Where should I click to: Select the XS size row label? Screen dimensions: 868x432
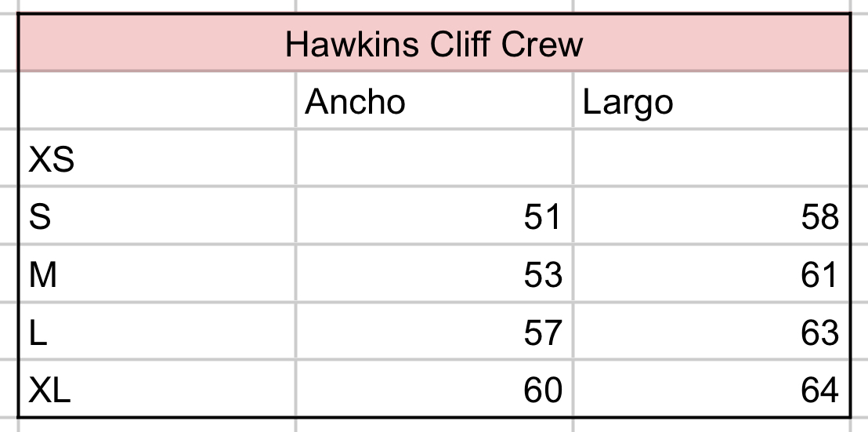point(157,159)
